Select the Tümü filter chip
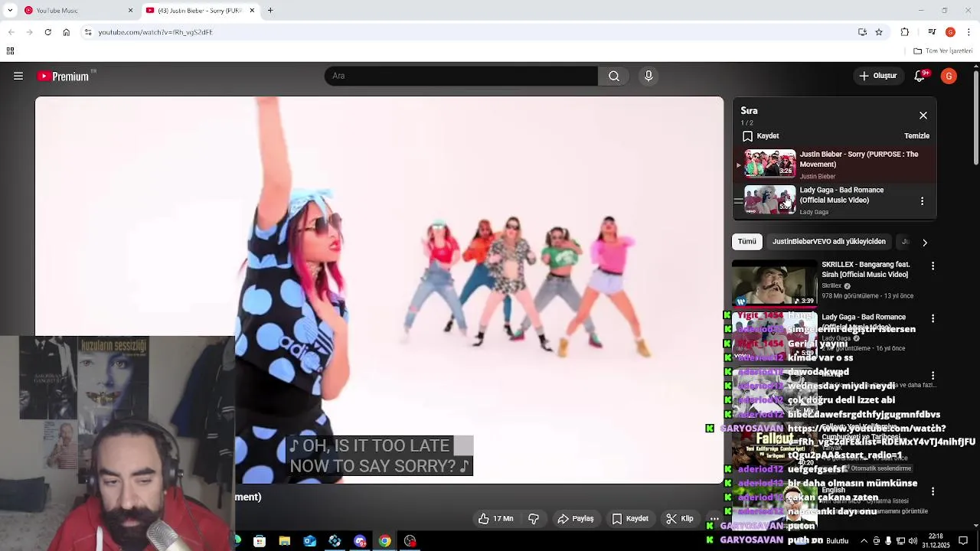The height and width of the screenshot is (551, 980). click(x=747, y=242)
